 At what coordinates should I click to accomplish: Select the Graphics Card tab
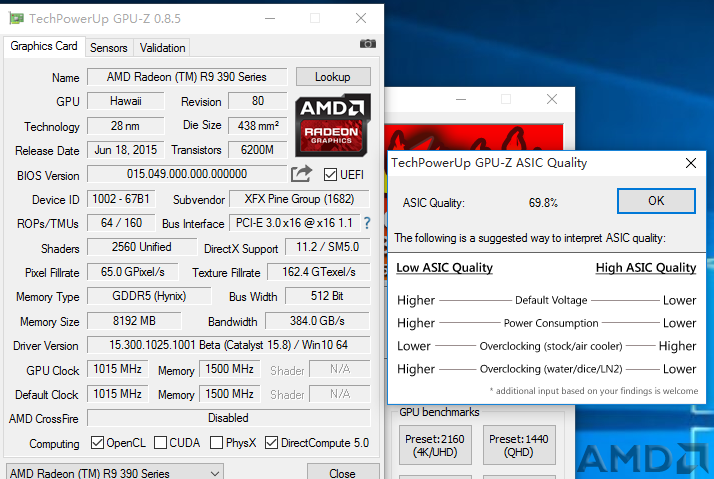pos(44,46)
